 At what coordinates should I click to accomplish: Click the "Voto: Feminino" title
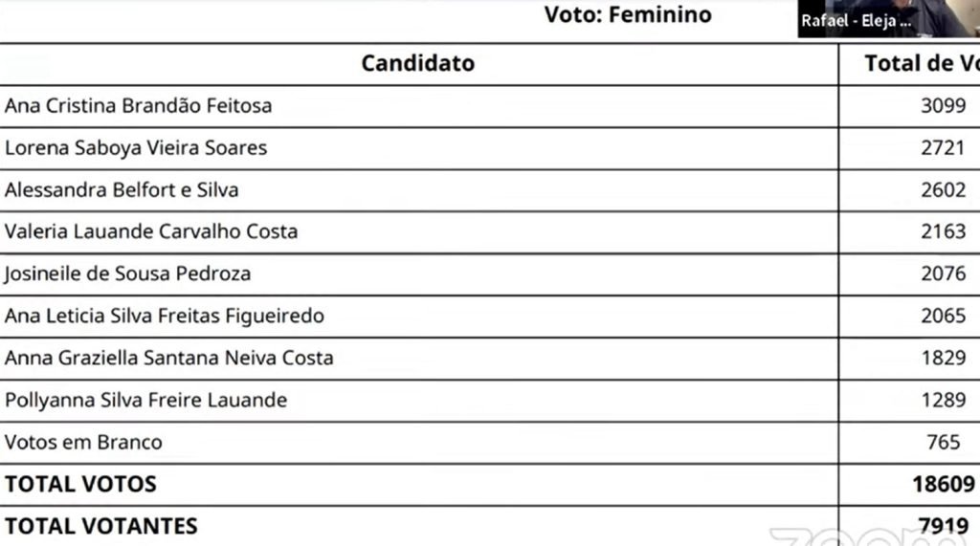click(628, 15)
